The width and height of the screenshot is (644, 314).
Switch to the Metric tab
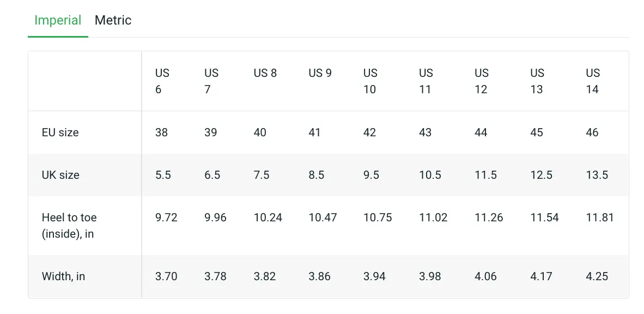coord(113,21)
